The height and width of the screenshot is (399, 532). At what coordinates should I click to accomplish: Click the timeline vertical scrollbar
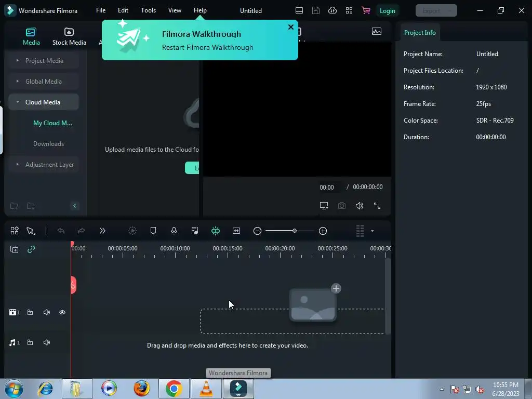pos(388,296)
